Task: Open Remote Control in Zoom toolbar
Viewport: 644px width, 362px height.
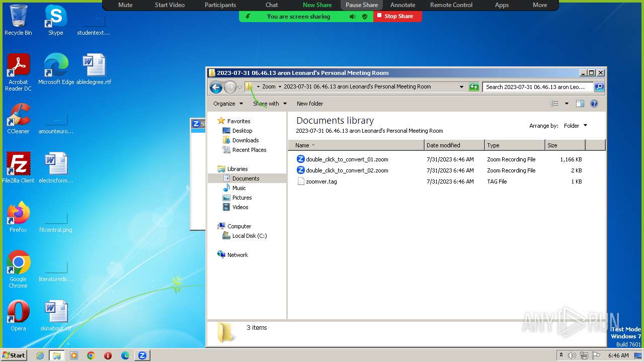Action: tap(451, 5)
